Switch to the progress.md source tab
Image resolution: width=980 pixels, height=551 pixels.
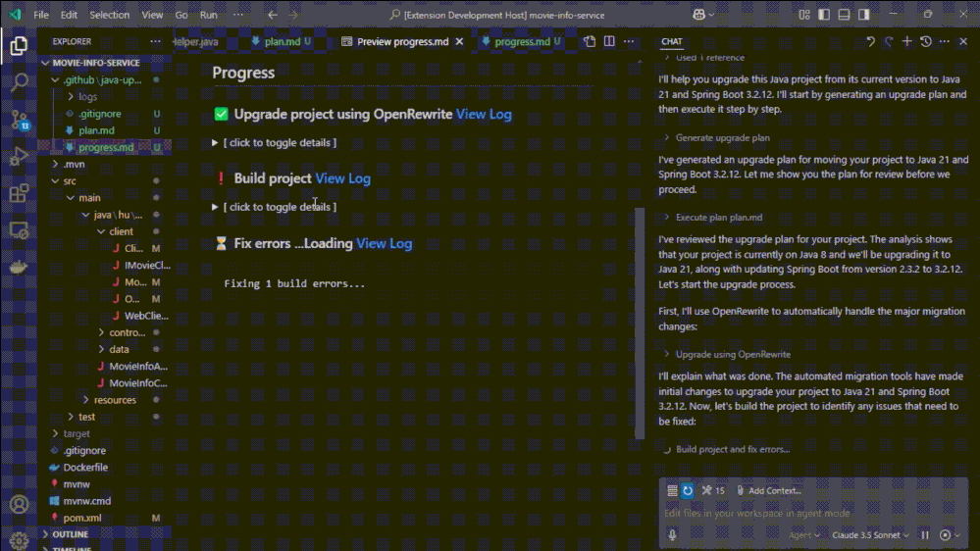tap(522, 41)
